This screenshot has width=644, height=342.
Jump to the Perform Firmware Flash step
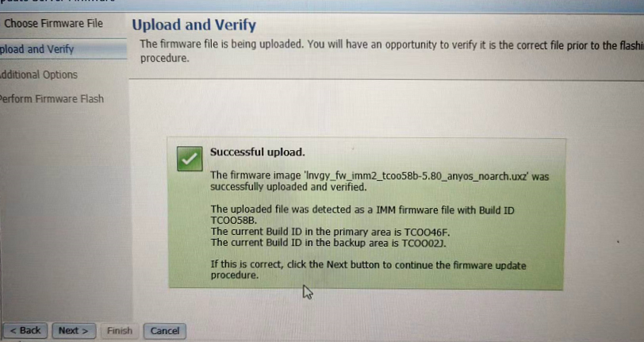tap(52, 98)
